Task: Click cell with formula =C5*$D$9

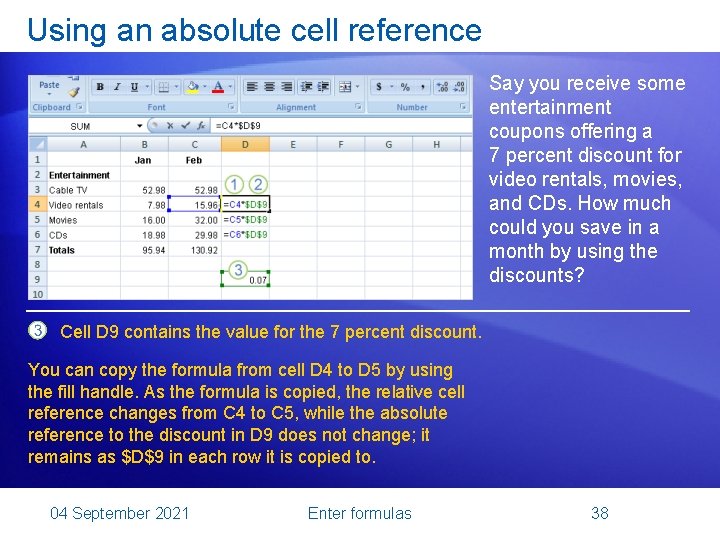Action: click(x=245, y=220)
